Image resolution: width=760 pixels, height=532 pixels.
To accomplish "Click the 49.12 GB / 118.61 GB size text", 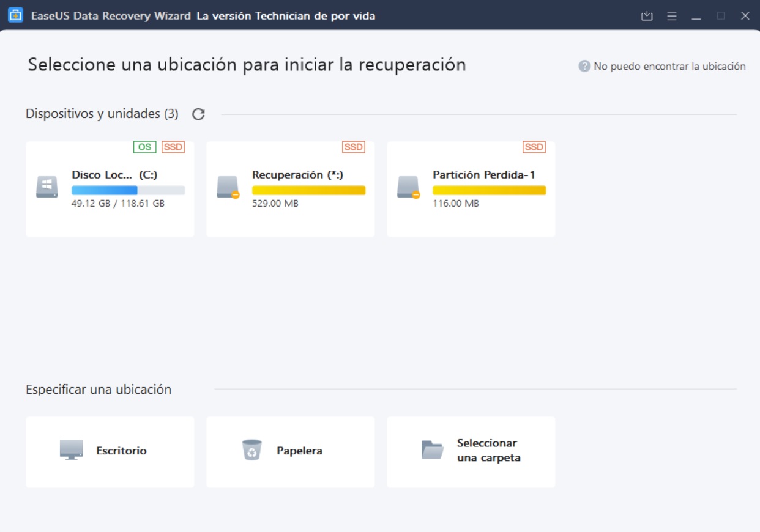I will [x=118, y=204].
